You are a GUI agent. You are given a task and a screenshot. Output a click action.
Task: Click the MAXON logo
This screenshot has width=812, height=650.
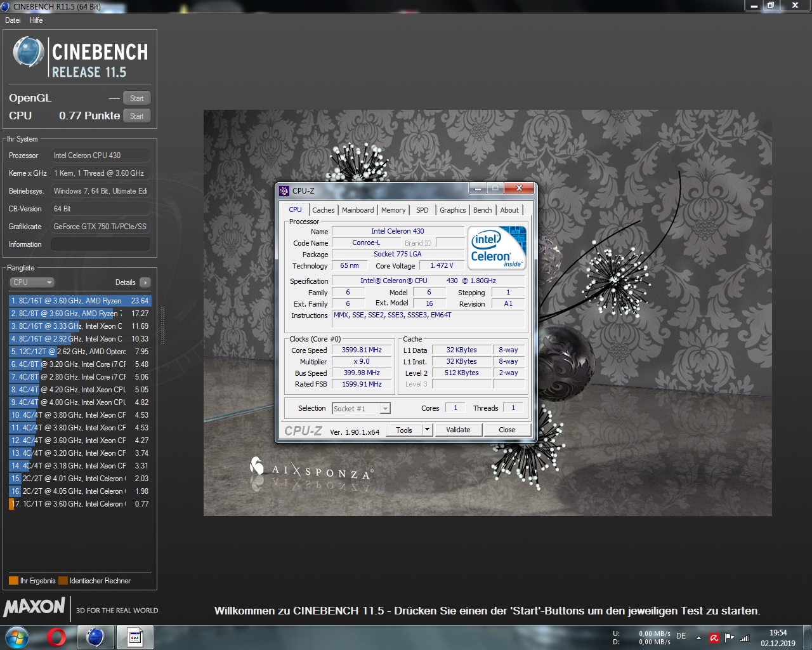click(x=34, y=607)
